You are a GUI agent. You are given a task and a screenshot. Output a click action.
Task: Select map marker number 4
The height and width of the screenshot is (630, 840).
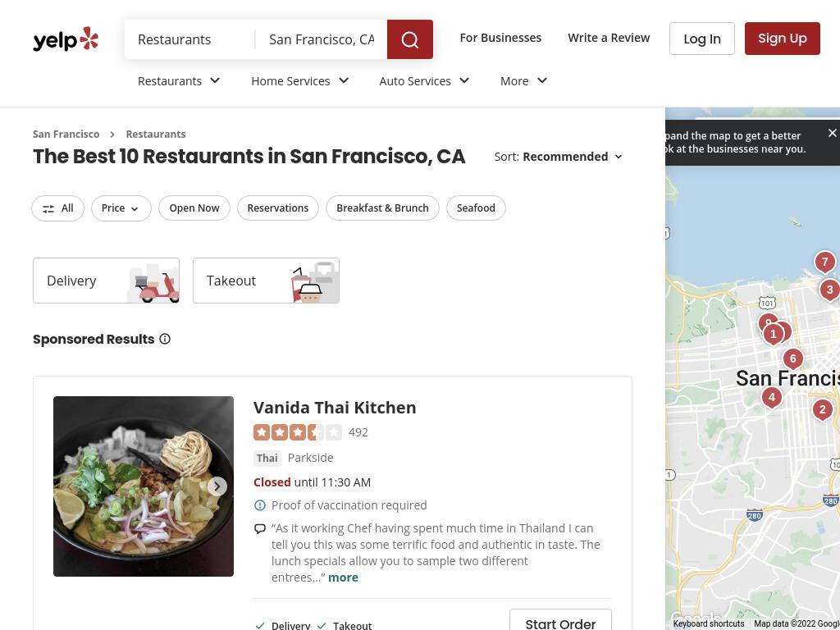(x=771, y=398)
